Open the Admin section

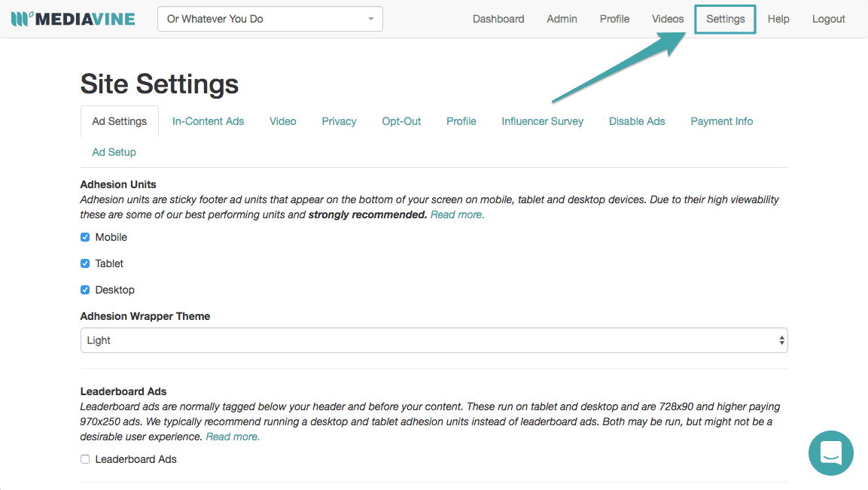(562, 18)
